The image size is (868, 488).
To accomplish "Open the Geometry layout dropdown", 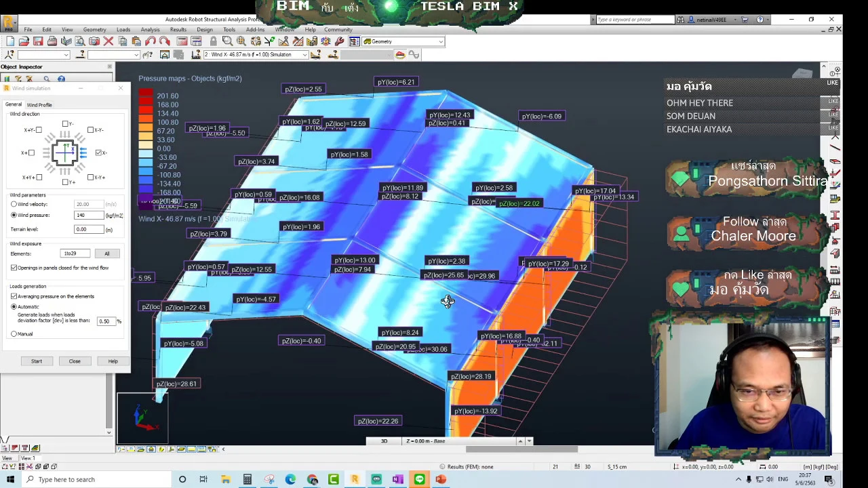I will click(x=441, y=41).
